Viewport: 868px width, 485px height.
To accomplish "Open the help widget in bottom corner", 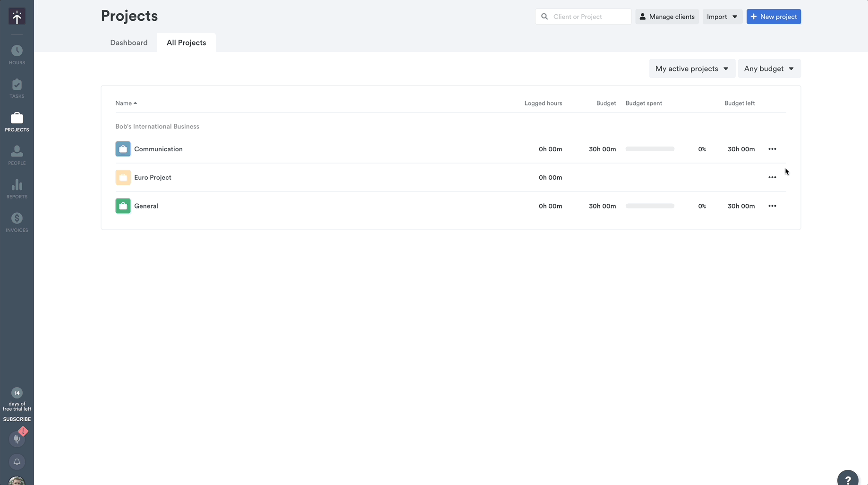I will [849, 478].
